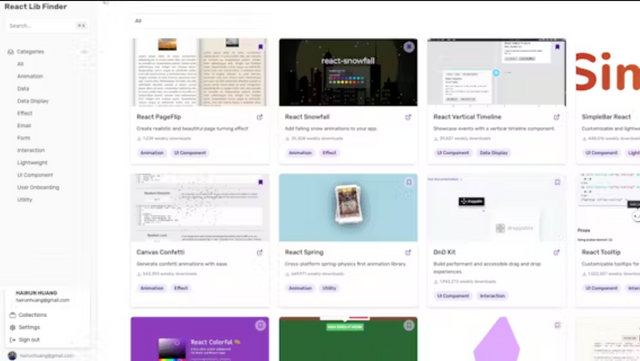The height and width of the screenshot is (361, 640).
Task: Click the Collections folder icon
Action: pyautogui.click(x=13, y=315)
